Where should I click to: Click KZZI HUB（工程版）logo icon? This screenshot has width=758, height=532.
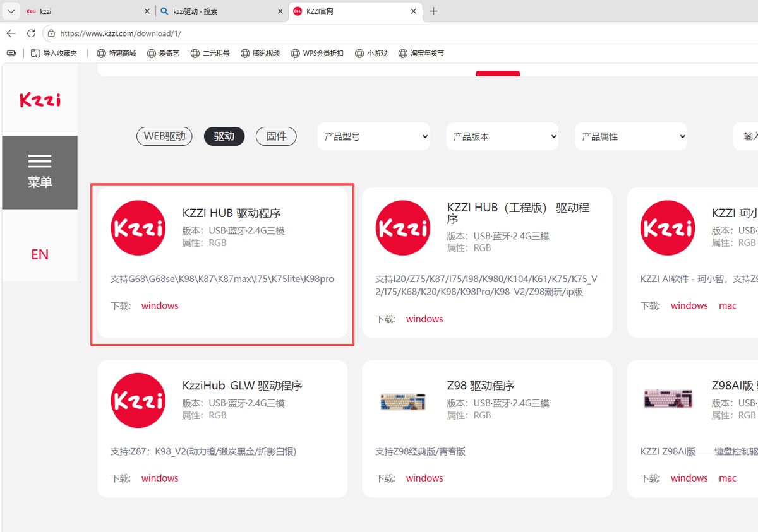(403, 228)
